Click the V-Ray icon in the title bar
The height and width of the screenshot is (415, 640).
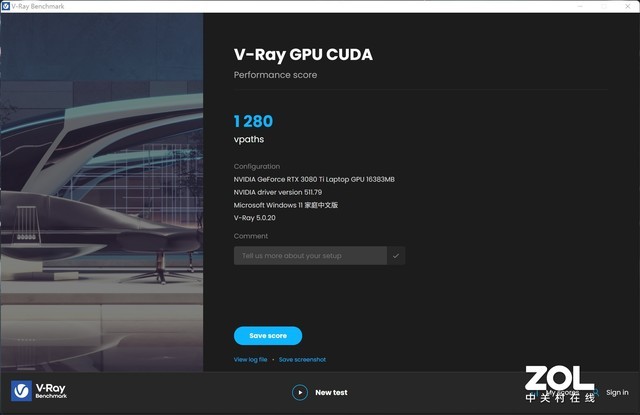tap(6, 7)
